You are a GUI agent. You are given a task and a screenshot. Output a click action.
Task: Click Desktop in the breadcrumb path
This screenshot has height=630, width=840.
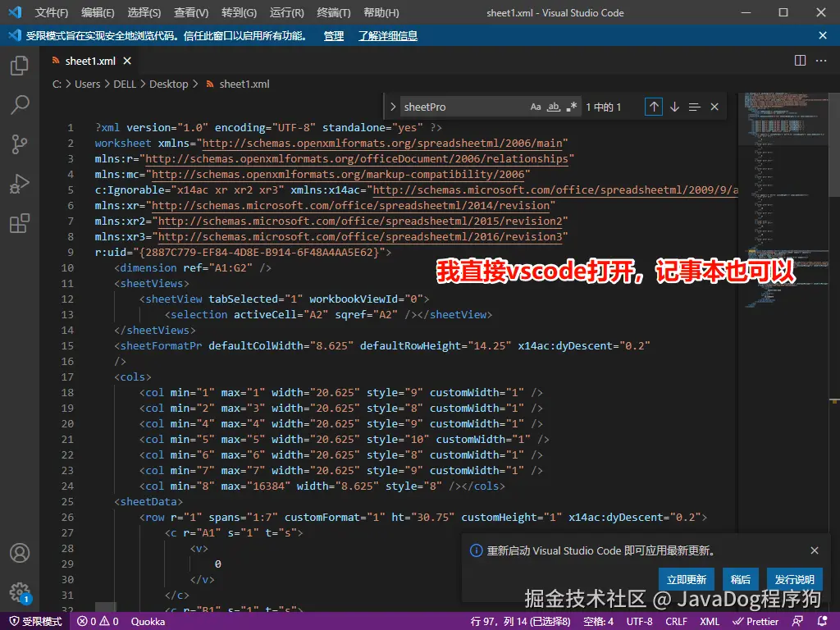(x=169, y=84)
